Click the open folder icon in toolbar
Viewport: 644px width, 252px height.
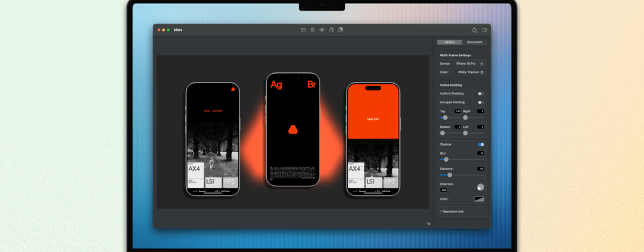tap(303, 30)
